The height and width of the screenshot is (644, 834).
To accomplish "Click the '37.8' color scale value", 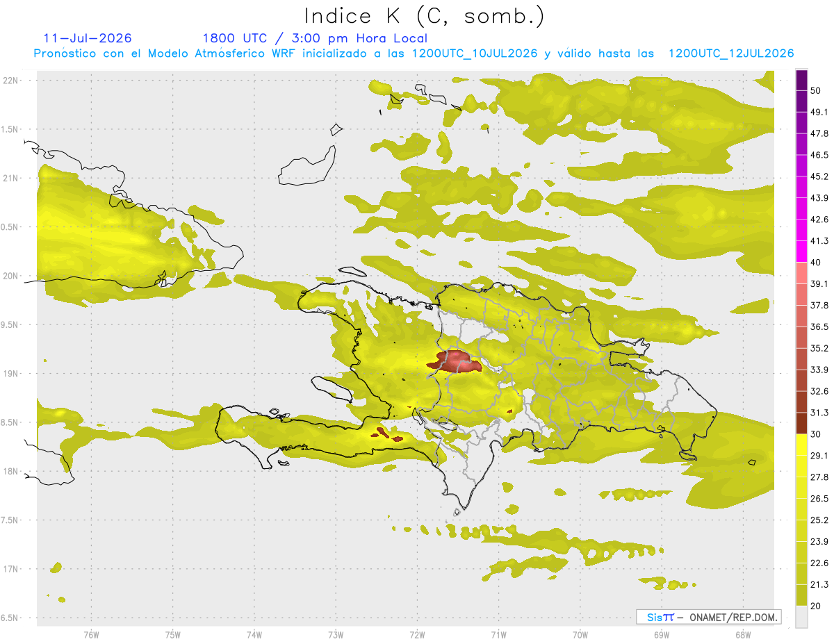I will pyautogui.click(x=819, y=305).
